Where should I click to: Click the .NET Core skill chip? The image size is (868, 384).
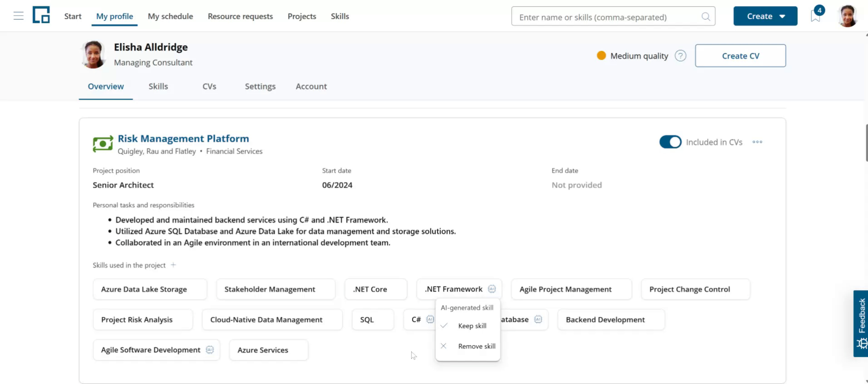[376, 289]
